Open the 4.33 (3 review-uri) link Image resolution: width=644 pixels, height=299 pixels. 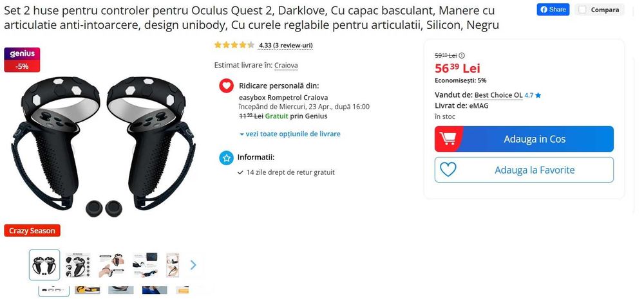click(x=286, y=45)
